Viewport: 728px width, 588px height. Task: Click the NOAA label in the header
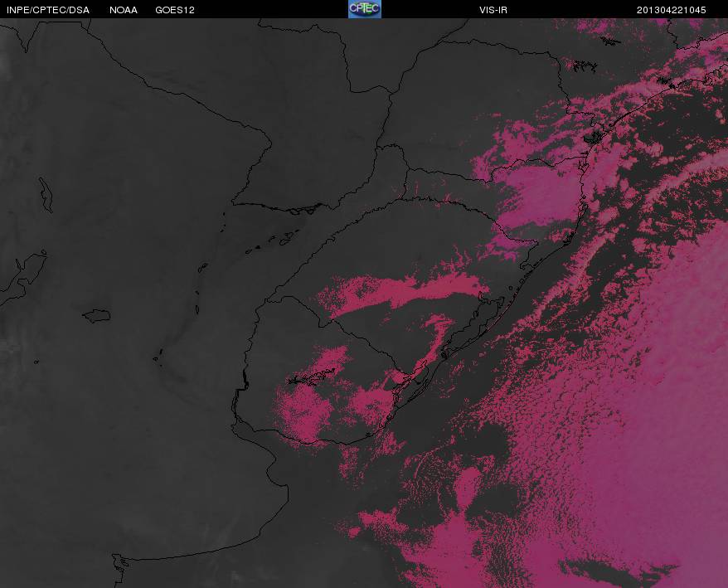[124, 10]
